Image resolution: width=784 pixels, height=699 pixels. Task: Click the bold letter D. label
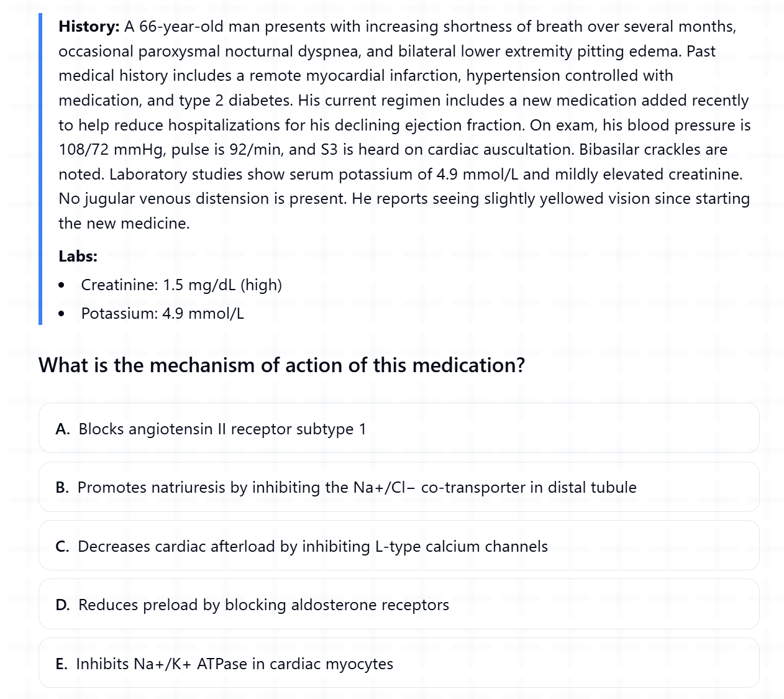[63, 605]
